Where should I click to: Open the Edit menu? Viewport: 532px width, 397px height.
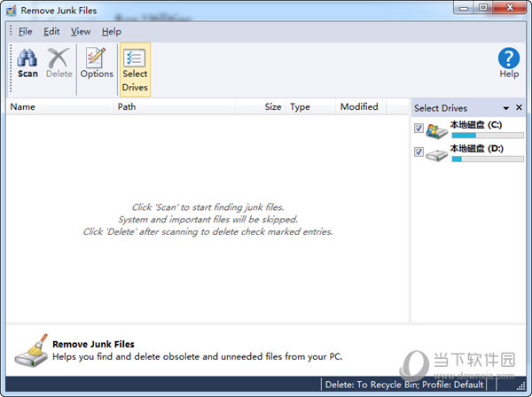tap(51, 31)
